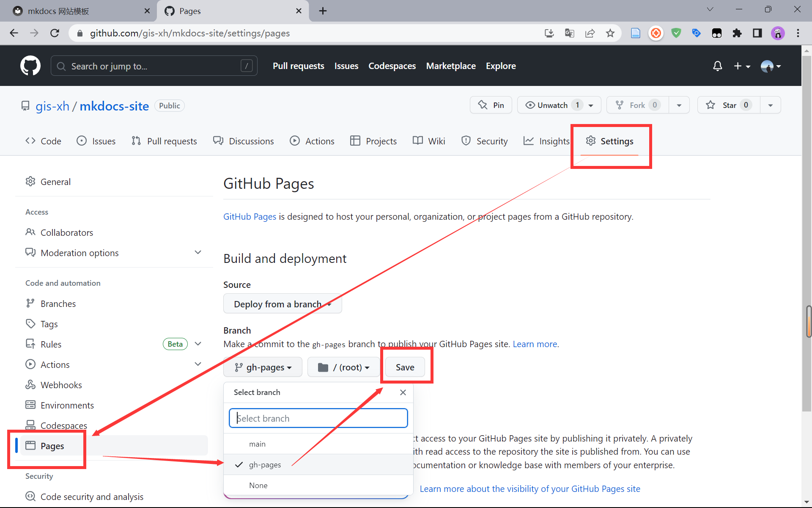The image size is (812, 508).
Task: Open the Discussions tab
Action: pos(244,141)
